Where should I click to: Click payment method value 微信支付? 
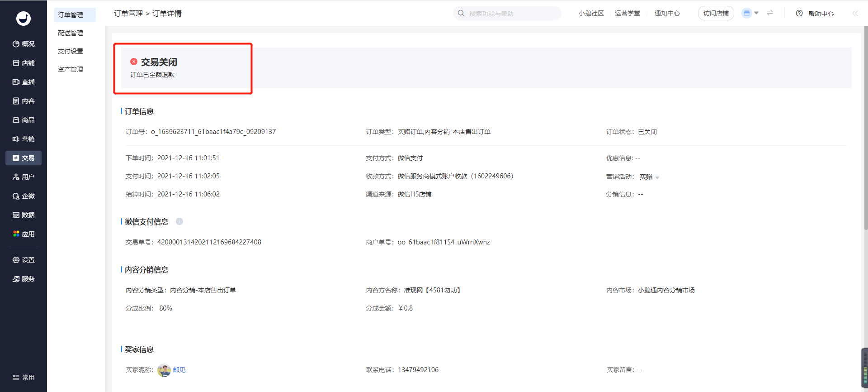[x=410, y=158]
